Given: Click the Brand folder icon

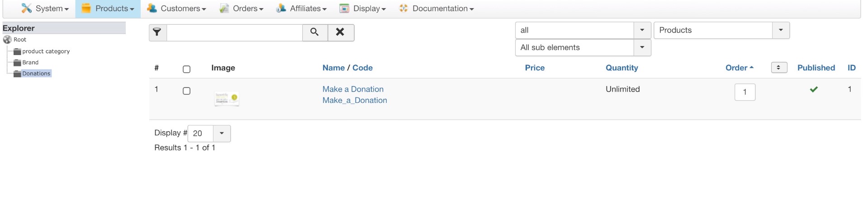Looking at the screenshot, I should tap(17, 63).
